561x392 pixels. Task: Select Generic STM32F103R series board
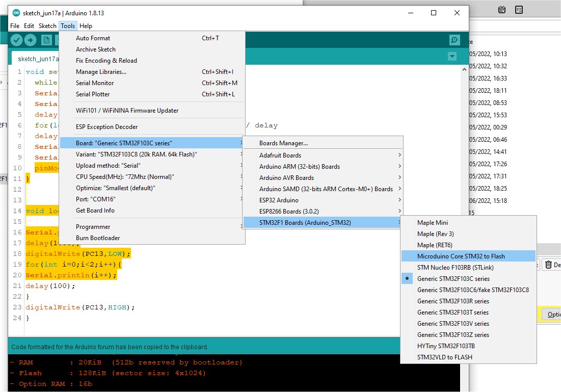468,301
